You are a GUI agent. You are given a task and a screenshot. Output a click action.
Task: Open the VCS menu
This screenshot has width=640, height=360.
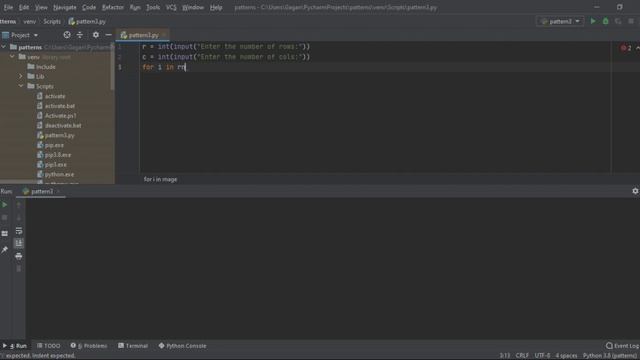[x=171, y=7]
